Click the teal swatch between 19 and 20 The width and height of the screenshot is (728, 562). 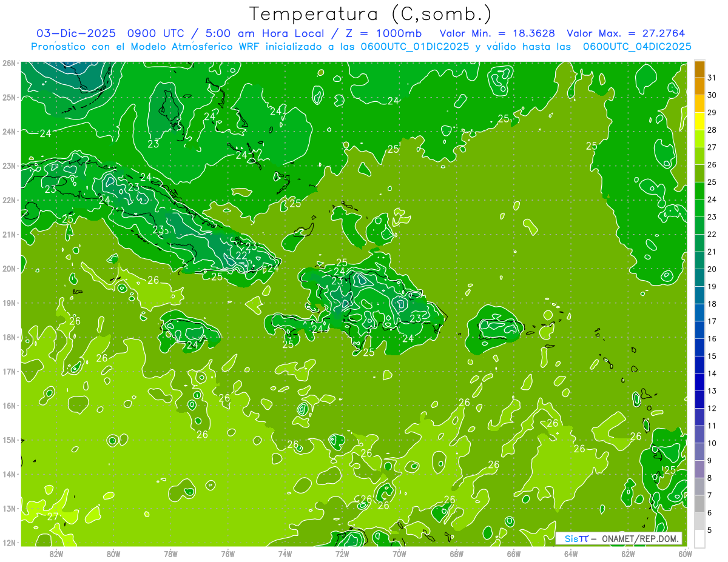point(699,278)
